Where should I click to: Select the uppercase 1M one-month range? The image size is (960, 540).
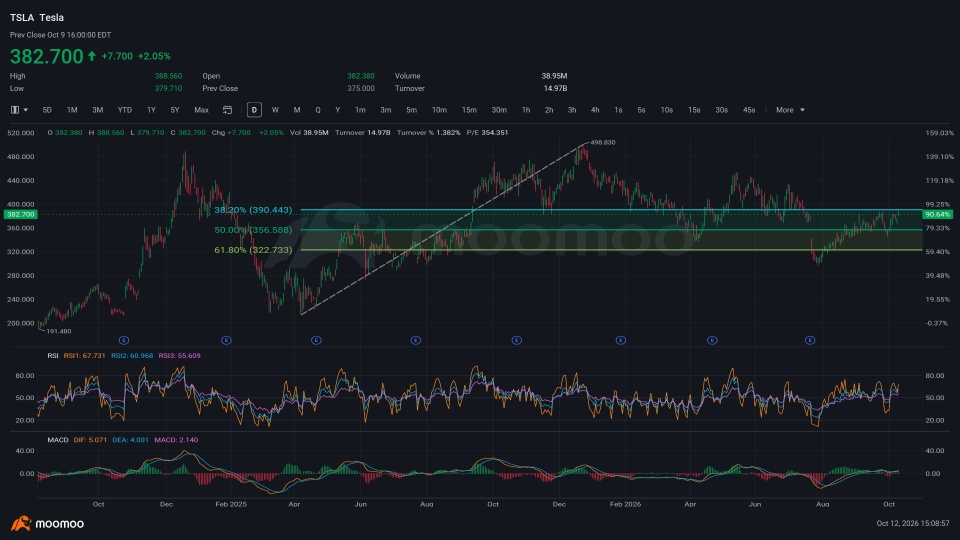[x=72, y=110]
